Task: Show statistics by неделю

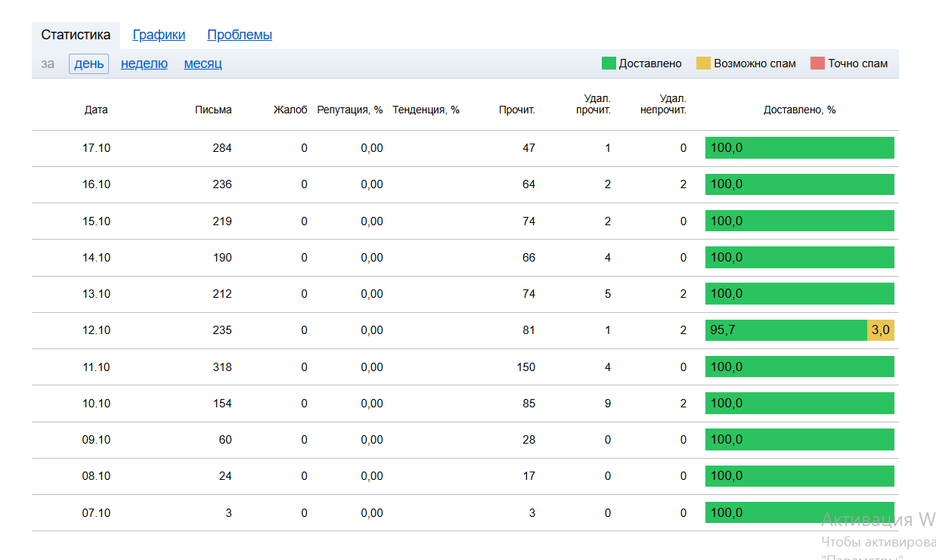Action: pos(144,63)
